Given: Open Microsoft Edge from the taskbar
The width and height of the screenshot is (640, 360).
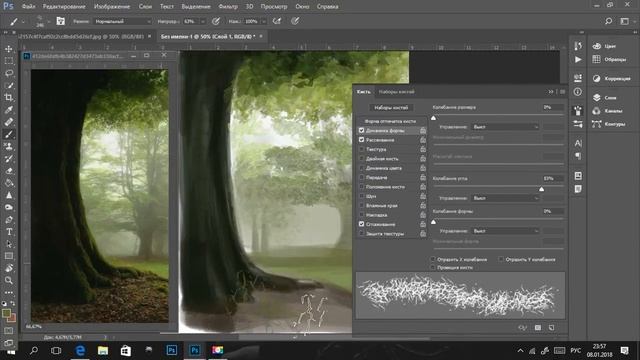Looking at the screenshot, I should point(80,350).
